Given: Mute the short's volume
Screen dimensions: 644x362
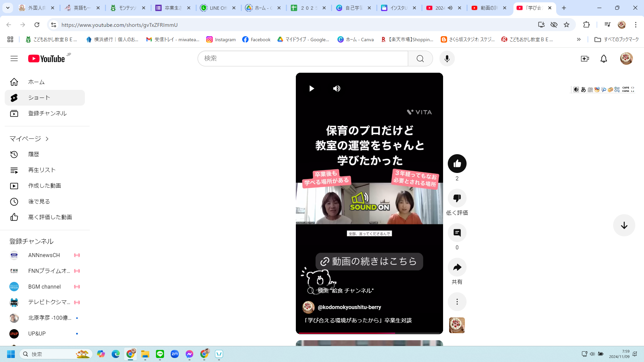Looking at the screenshot, I should (x=336, y=88).
